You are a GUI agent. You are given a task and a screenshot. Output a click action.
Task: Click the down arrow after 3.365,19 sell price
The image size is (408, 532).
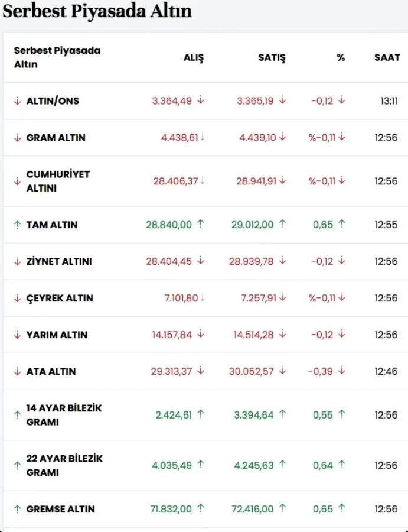[282, 100]
